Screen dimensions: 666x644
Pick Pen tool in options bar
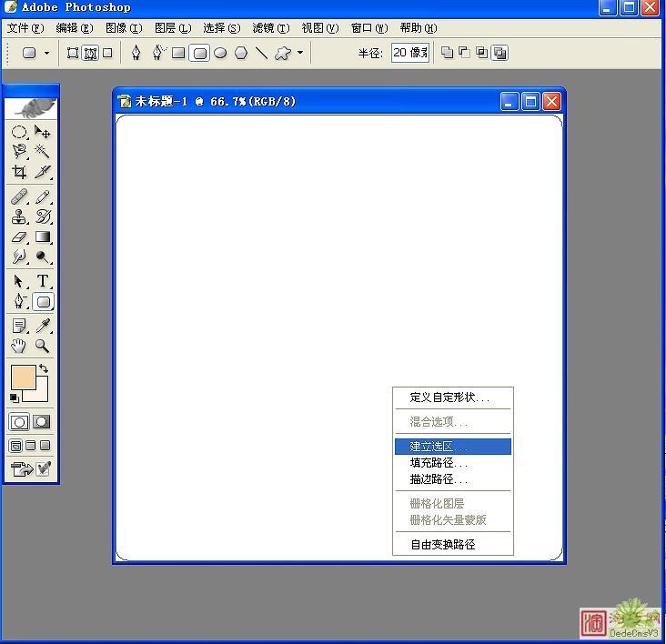tap(136, 53)
